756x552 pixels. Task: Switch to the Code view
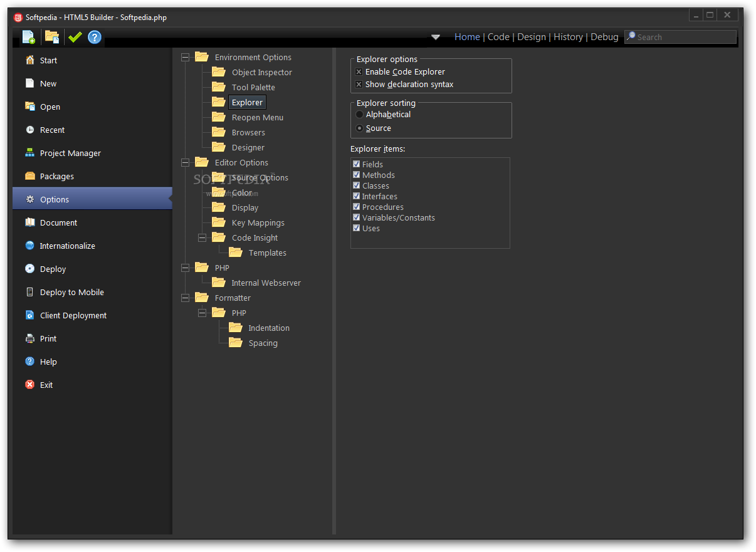[x=498, y=37]
